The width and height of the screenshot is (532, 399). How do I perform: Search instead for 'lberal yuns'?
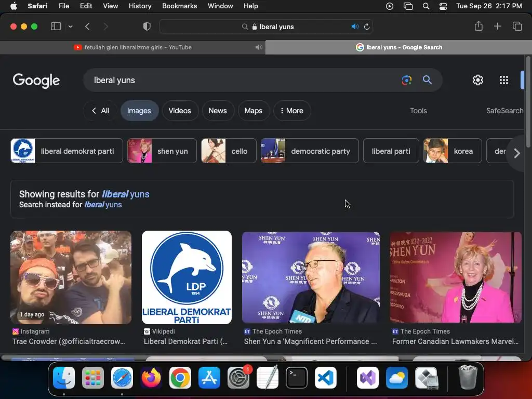103,205
